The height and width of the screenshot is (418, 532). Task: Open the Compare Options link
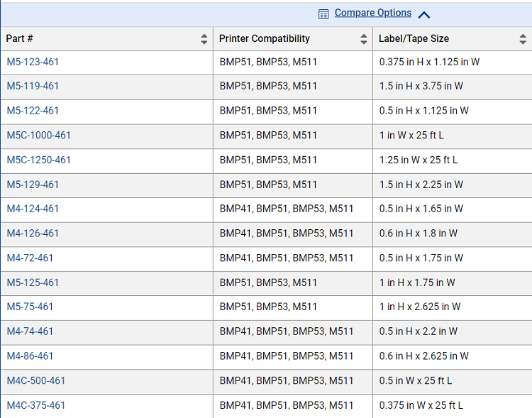tap(373, 13)
